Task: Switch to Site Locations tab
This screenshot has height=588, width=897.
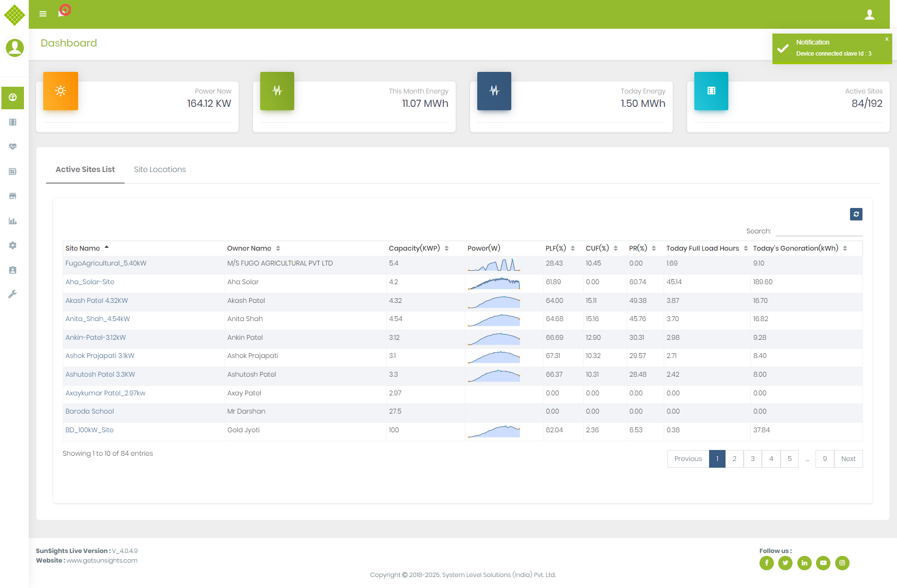Action: (x=160, y=170)
